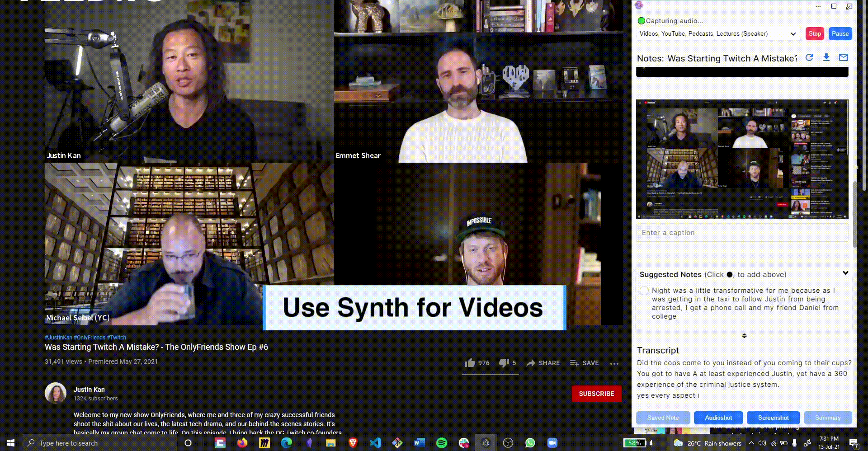Click the '132K subscribers' text
Image resolution: width=868 pixels, height=451 pixels.
pos(95,399)
